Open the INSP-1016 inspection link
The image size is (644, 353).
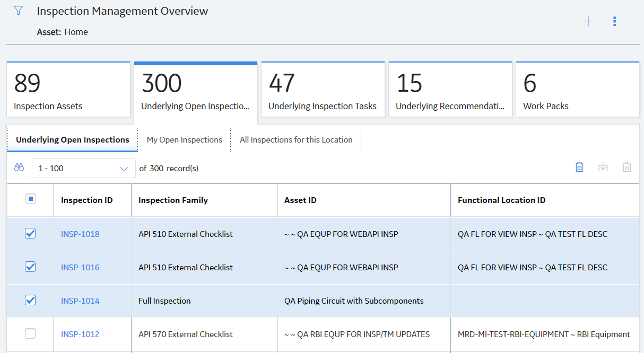[80, 267]
